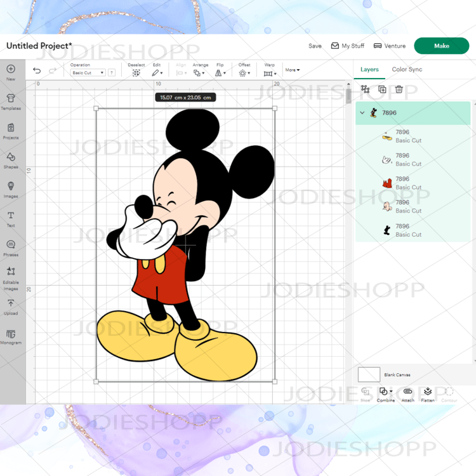Delete selected layer with trash icon

tap(399, 89)
